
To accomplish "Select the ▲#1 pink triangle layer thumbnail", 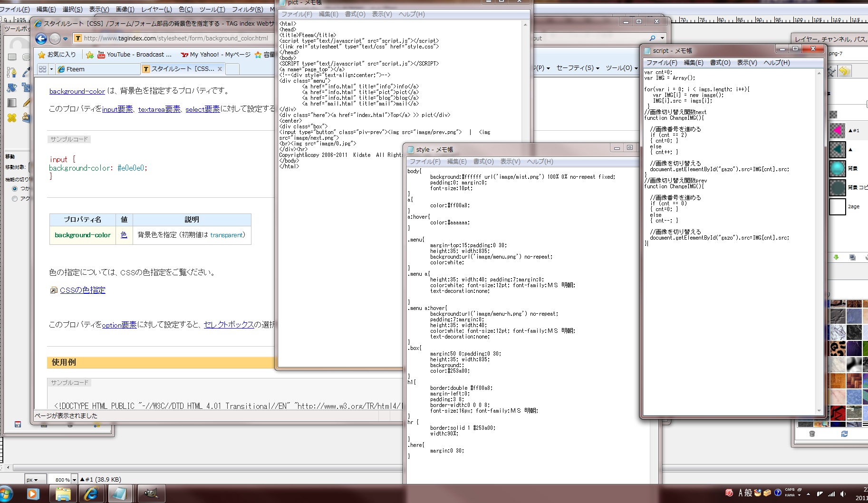I will pyautogui.click(x=838, y=130).
